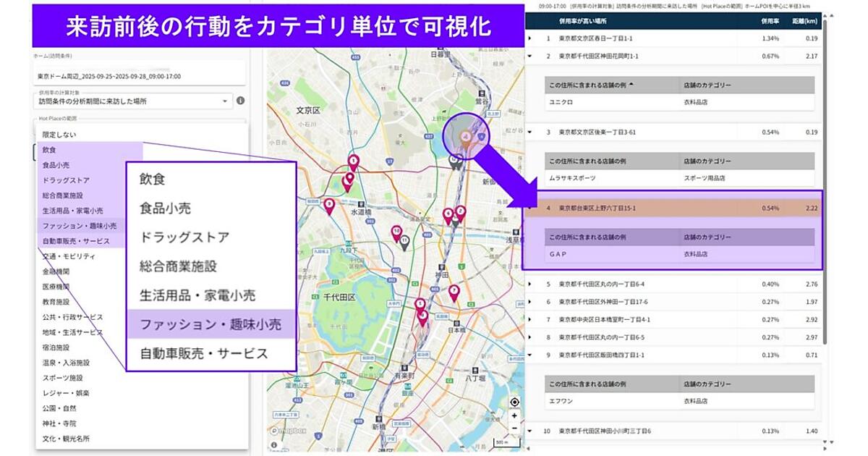Click map pin number 10 above 九段下

tap(396, 233)
